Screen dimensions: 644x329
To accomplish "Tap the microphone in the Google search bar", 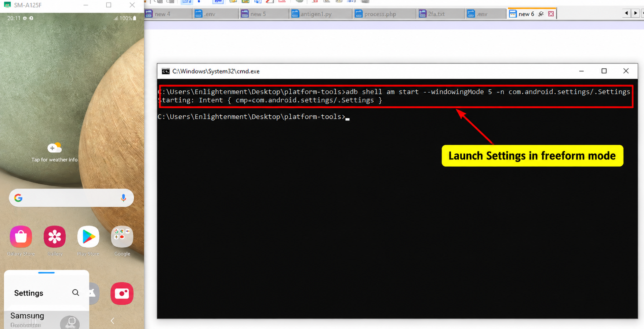I will [x=123, y=198].
